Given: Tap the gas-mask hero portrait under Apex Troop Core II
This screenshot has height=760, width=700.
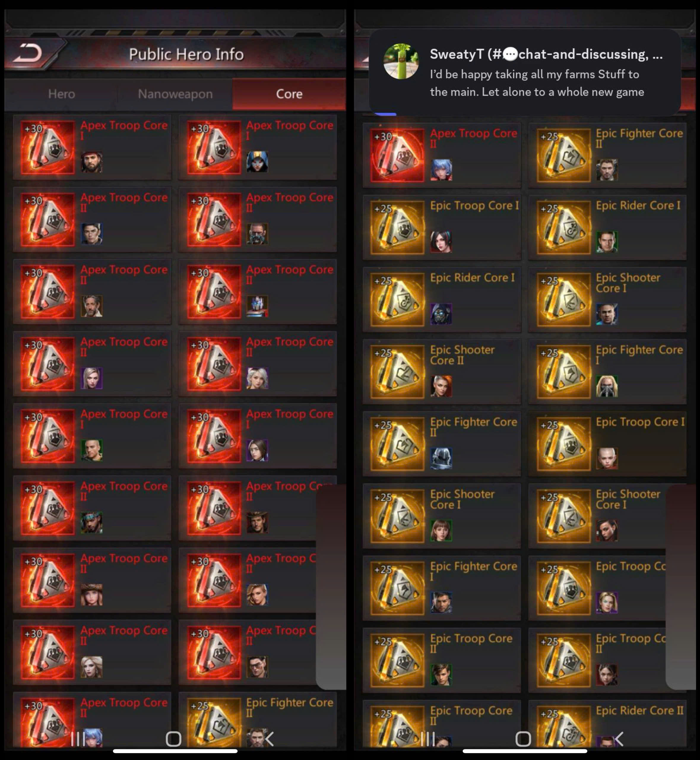Looking at the screenshot, I should [x=257, y=234].
